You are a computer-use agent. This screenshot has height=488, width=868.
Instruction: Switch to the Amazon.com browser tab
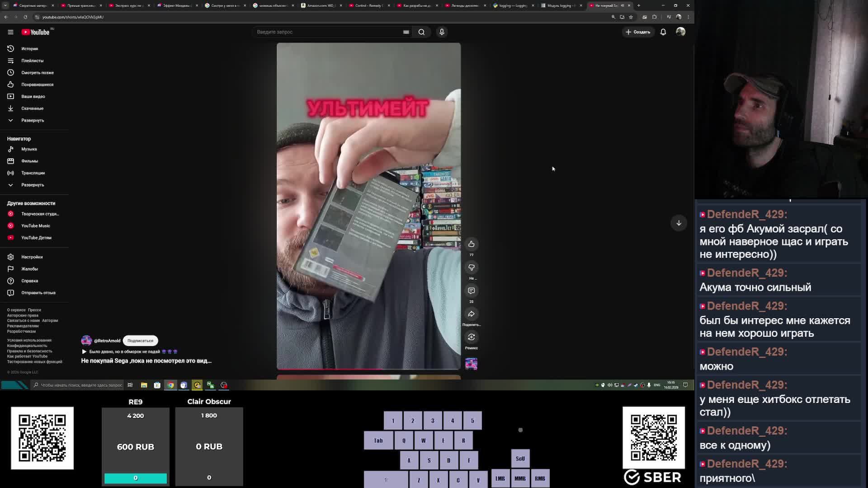(319, 5)
